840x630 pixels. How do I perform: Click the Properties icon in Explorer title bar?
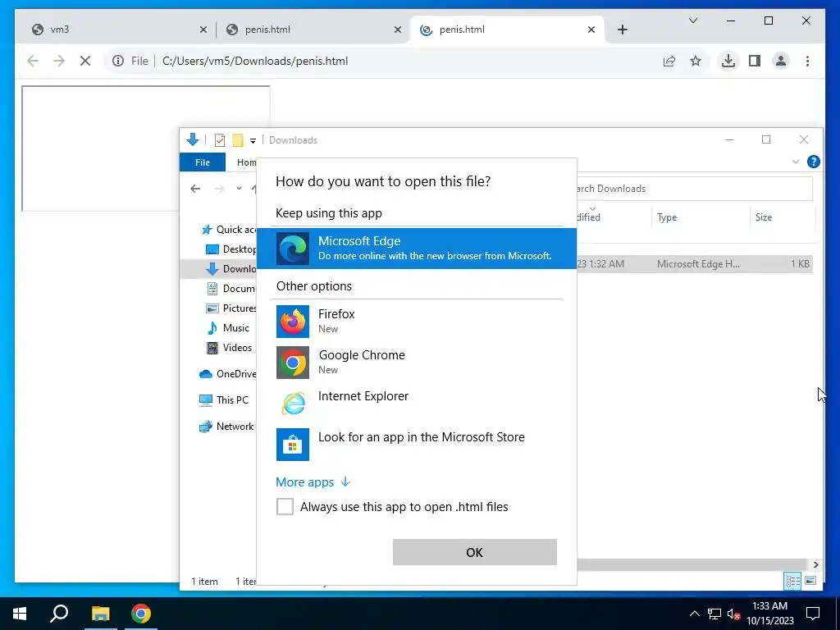click(x=220, y=140)
